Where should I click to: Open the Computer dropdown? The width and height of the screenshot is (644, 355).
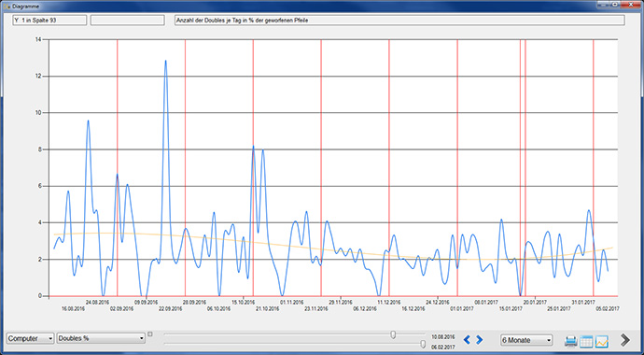pos(30,338)
